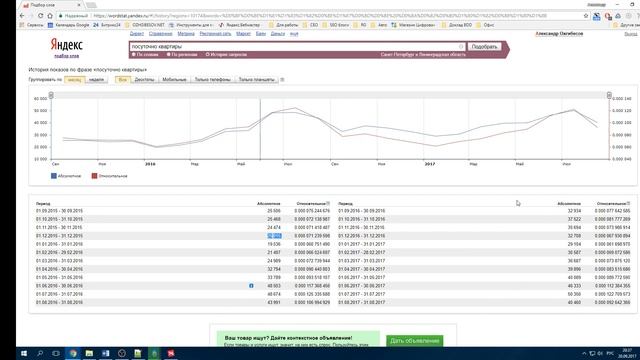Image resolution: width=640 pixels, height=360 pixels.
Task: Click the Calendar Google bookmark
Action: tap(69, 25)
